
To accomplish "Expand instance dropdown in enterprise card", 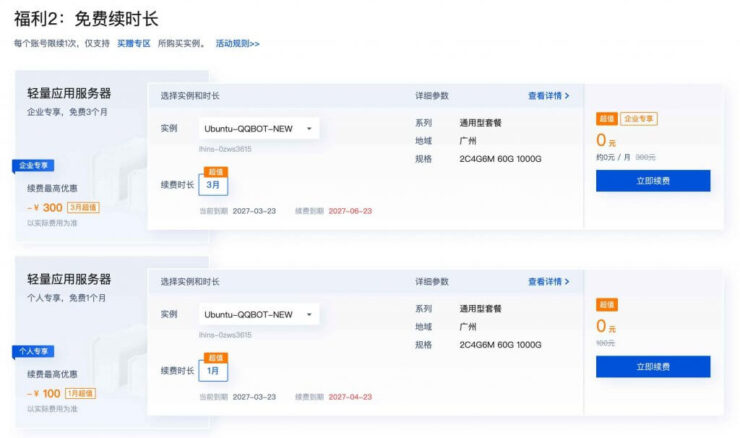I will 259,128.
